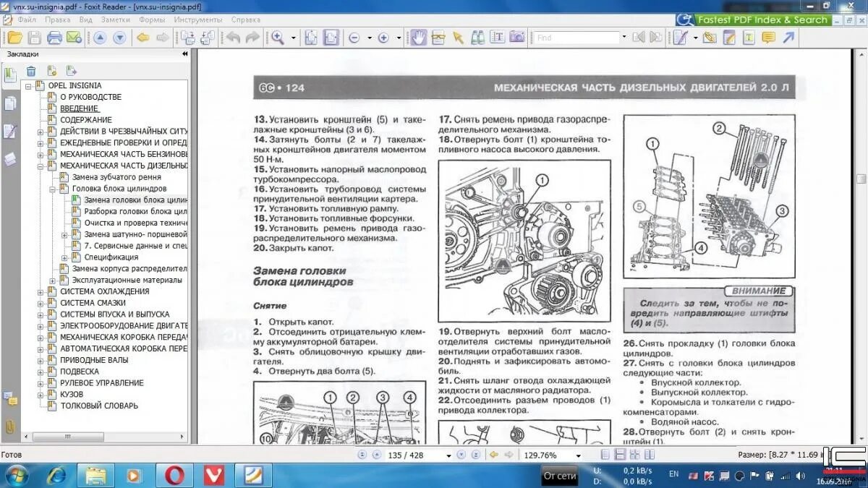
Task: Click the vertical scrollbar thumb of document
Action: tap(861, 179)
